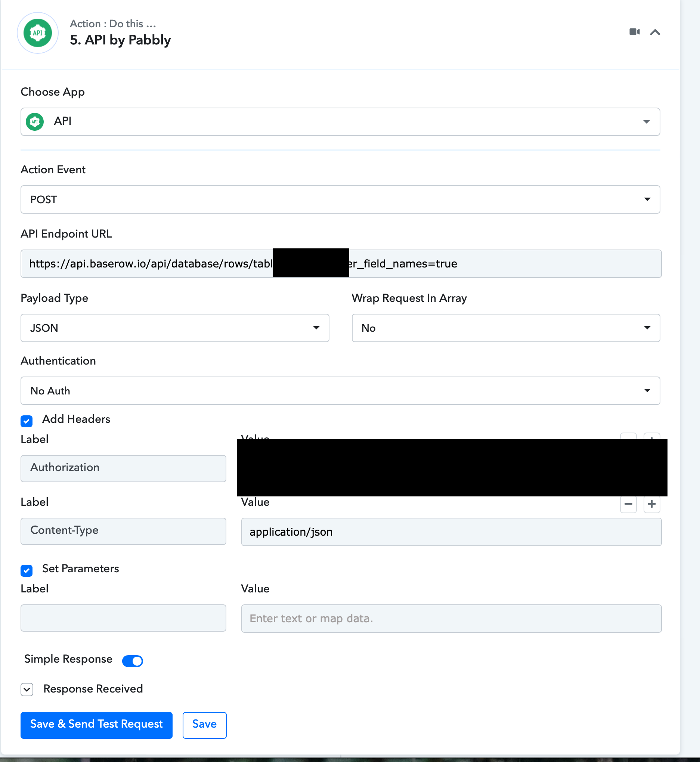Remove the Content-Type header row with minus
This screenshot has width=700, height=762.
(628, 504)
